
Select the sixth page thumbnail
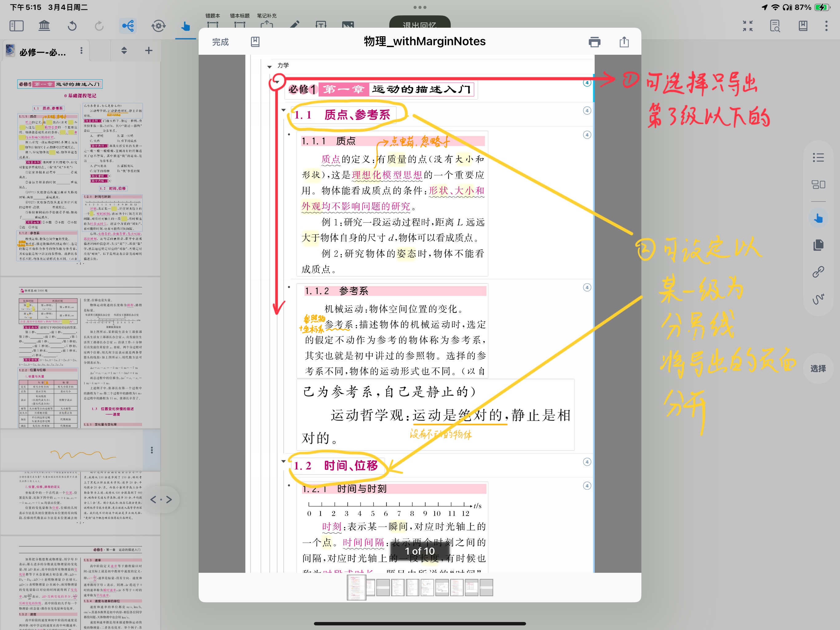[x=427, y=588]
